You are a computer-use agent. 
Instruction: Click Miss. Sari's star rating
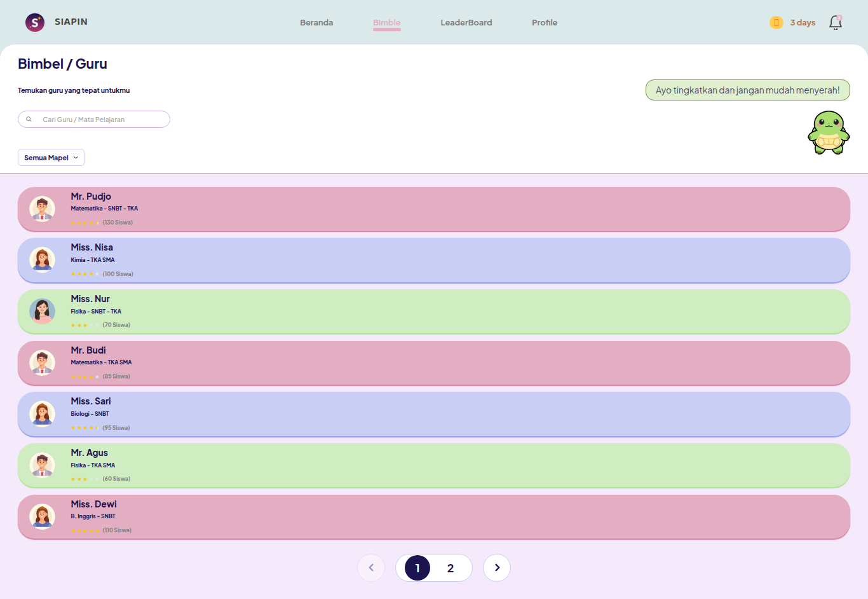[85, 428]
